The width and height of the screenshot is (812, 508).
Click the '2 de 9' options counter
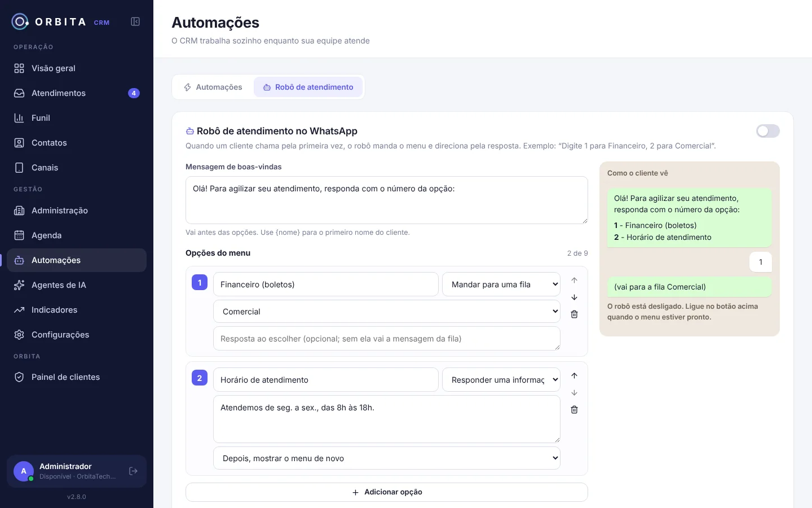(x=577, y=253)
